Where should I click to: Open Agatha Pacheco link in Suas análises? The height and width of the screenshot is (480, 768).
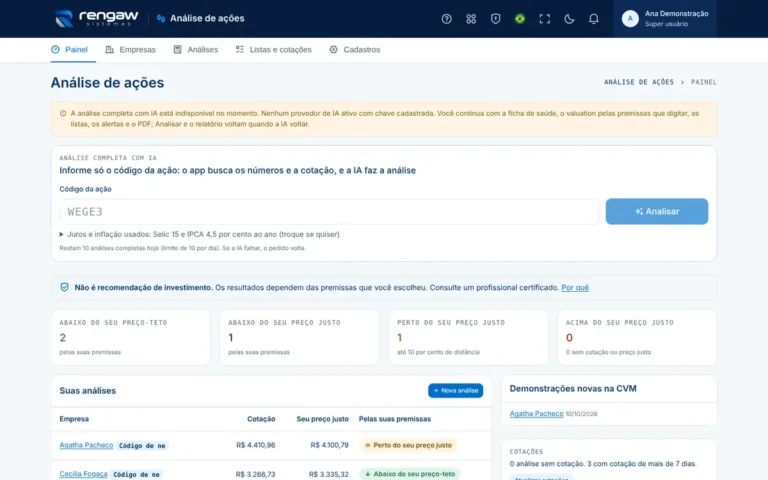pos(86,445)
